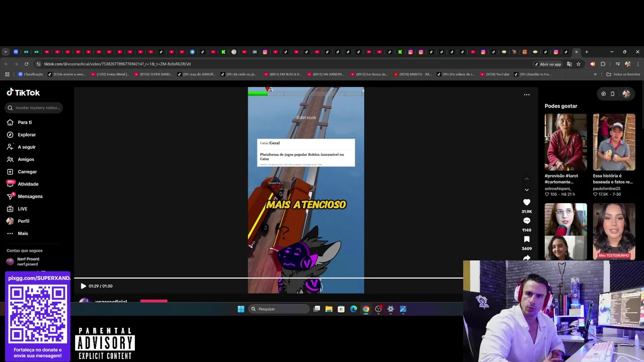Like the video with heart icon
Viewport: 644px width, 362px height.
527,202
